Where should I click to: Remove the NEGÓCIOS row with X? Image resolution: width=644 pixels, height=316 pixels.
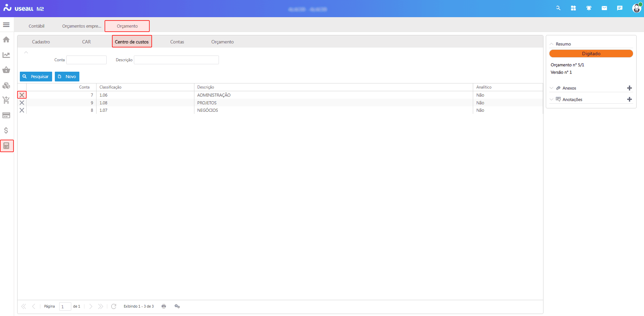click(x=22, y=110)
